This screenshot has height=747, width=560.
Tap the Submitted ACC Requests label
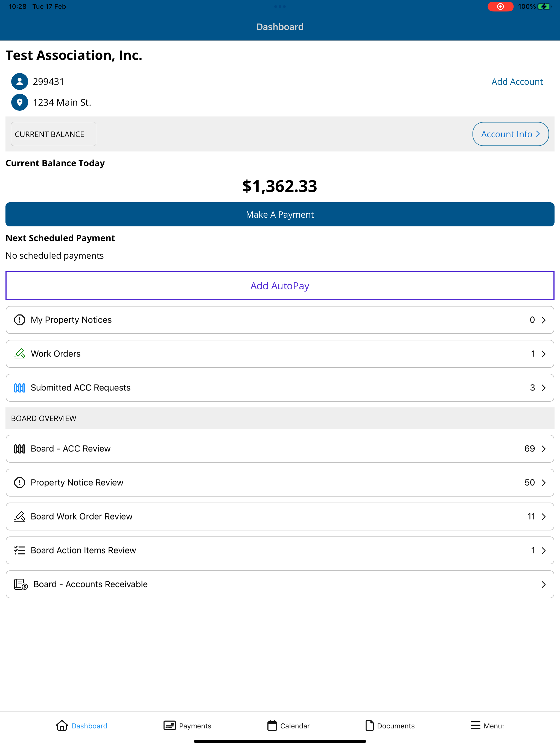[x=81, y=387]
